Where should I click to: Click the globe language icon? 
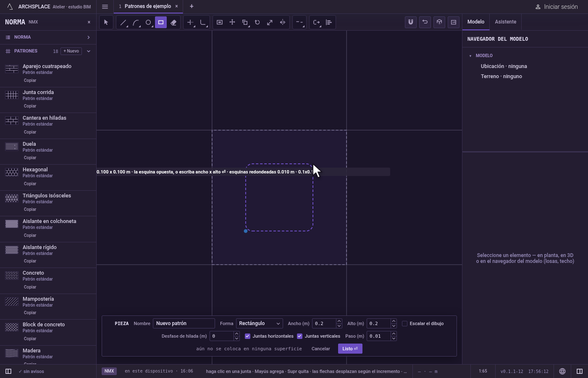(x=562, y=371)
